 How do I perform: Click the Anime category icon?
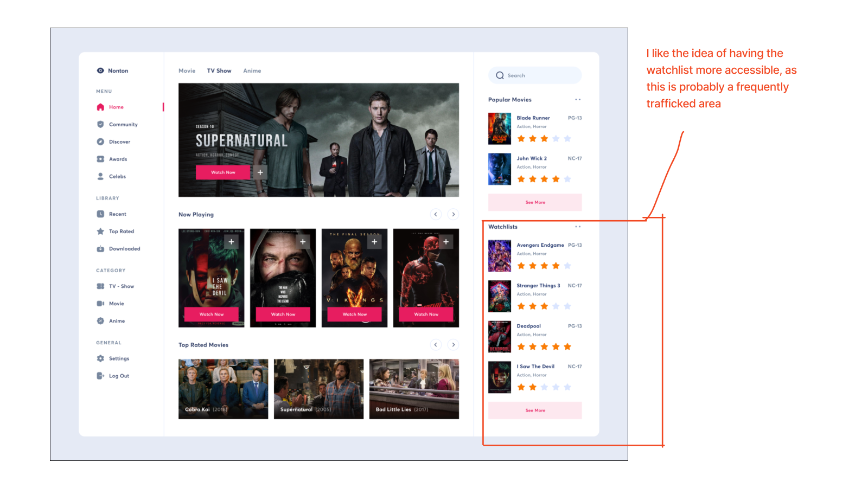(x=100, y=320)
